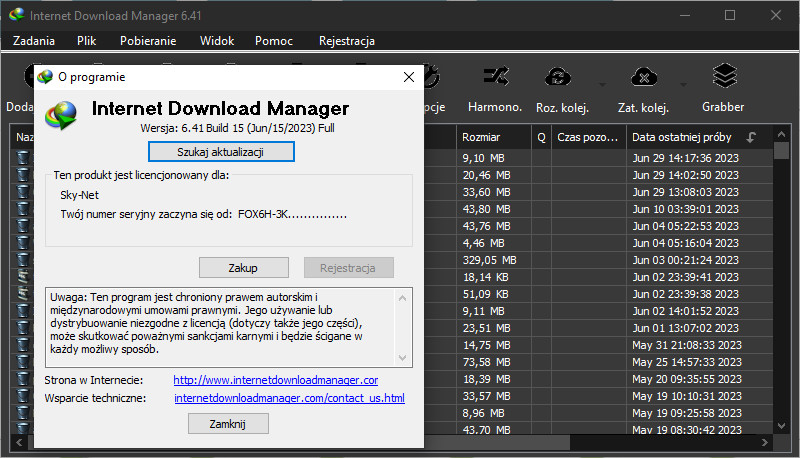
Task: Sort by the Rozmiar column header
Action: click(x=493, y=137)
